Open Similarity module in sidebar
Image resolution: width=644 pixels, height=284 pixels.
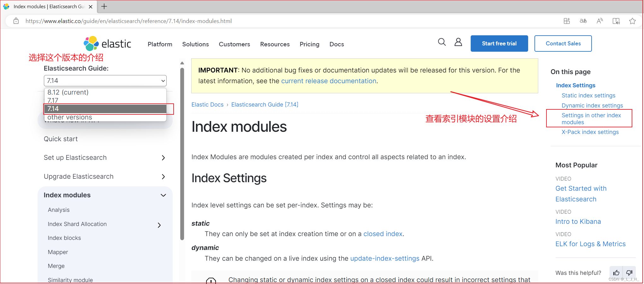coord(70,280)
